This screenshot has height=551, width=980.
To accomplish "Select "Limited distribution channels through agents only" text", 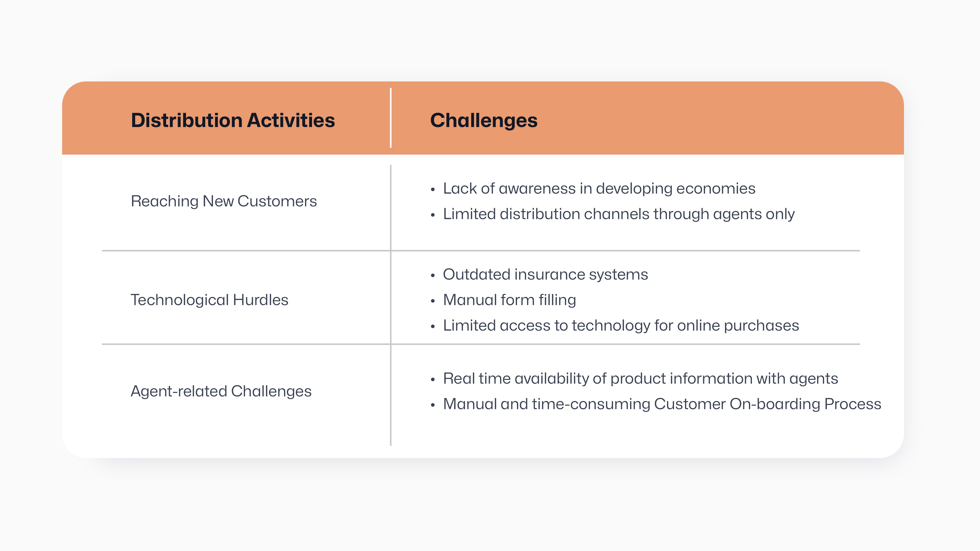I will coord(618,214).
